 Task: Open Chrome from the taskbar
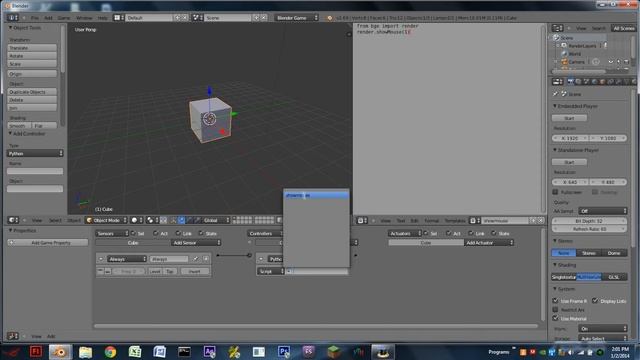[110, 352]
